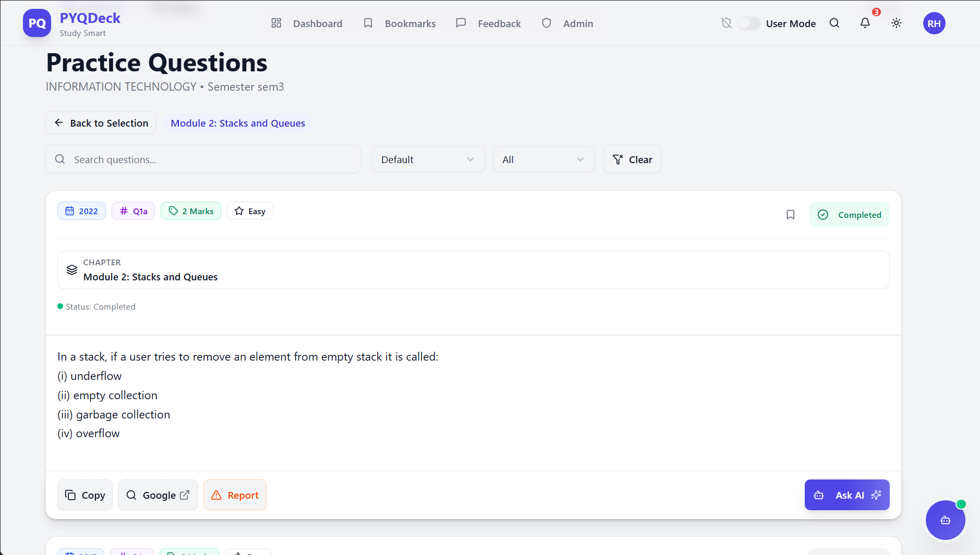Screen dimensions: 980x555
Task: Click the chapter layers icon
Action: click(72, 270)
